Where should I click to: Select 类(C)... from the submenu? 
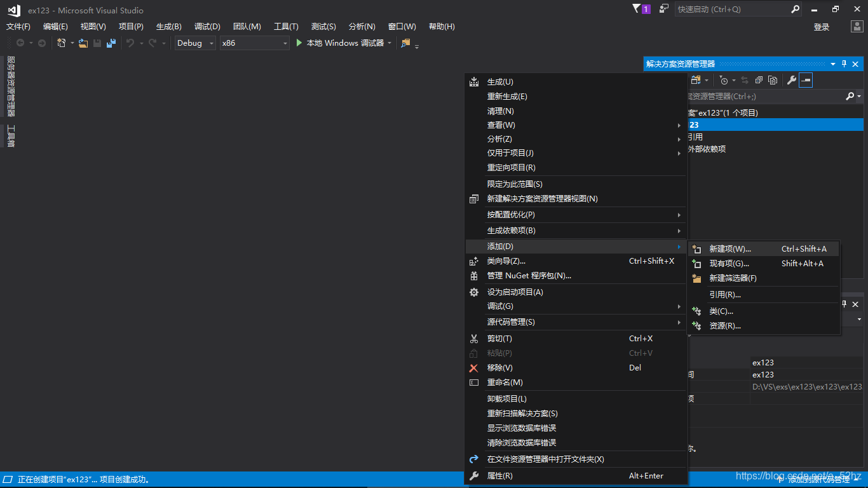tap(763, 311)
